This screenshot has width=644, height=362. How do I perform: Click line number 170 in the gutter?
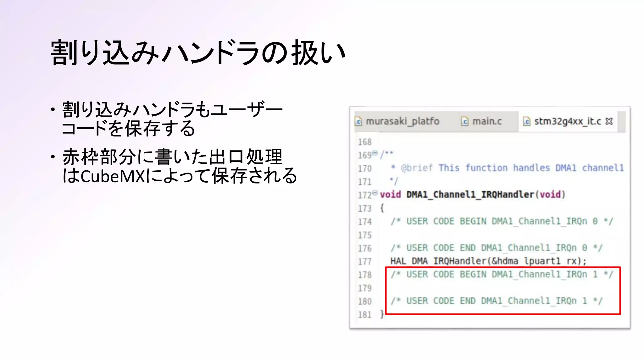pyautogui.click(x=365, y=169)
